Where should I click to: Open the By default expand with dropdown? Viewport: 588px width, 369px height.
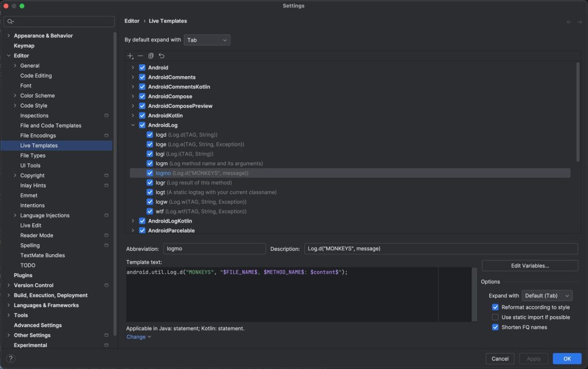(x=207, y=40)
